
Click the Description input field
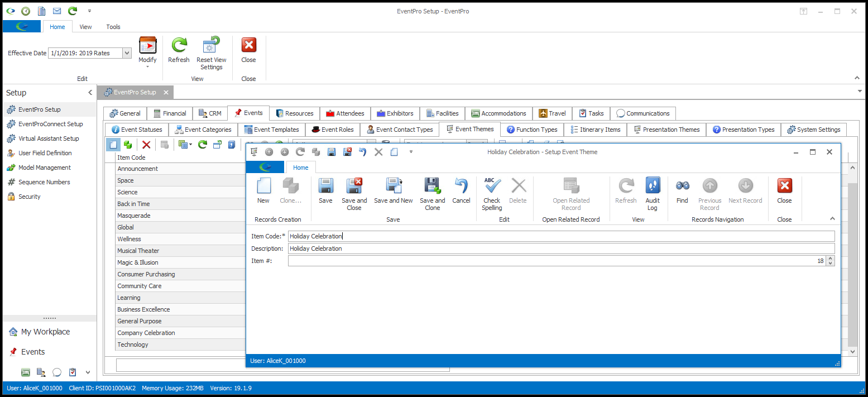click(x=561, y=248)
